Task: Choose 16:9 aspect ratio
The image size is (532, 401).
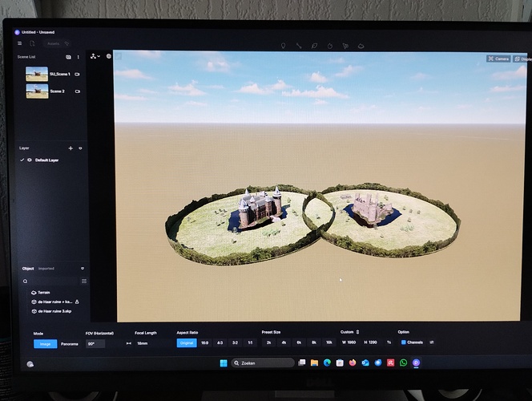Action: pyautogui.click(x=204, y=343)
